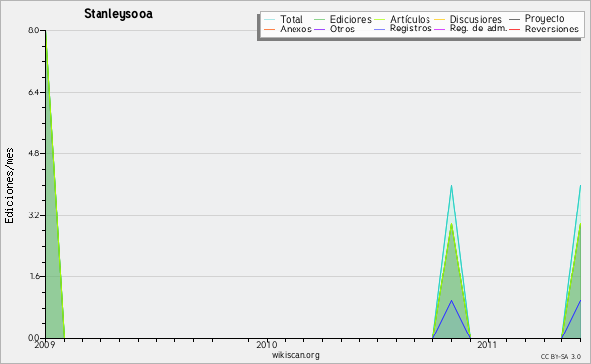Click the late-2010 blue Registros peak
This screenshot has height=364, width=591.
click(451, 301)
